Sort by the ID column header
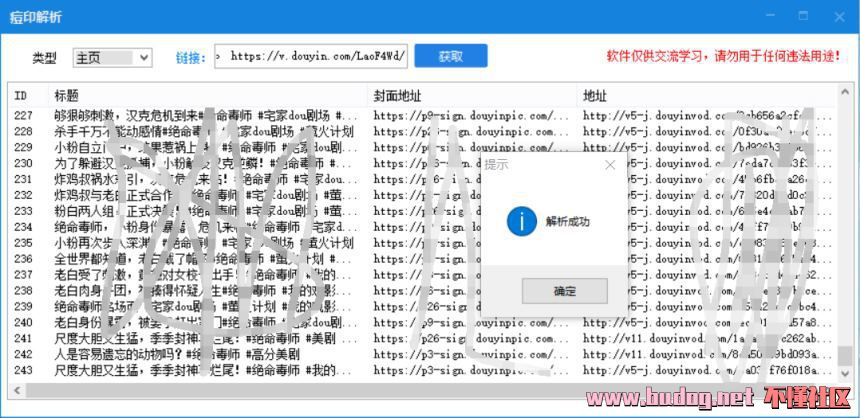The image size is (860, 418). (x=29, y=96)
